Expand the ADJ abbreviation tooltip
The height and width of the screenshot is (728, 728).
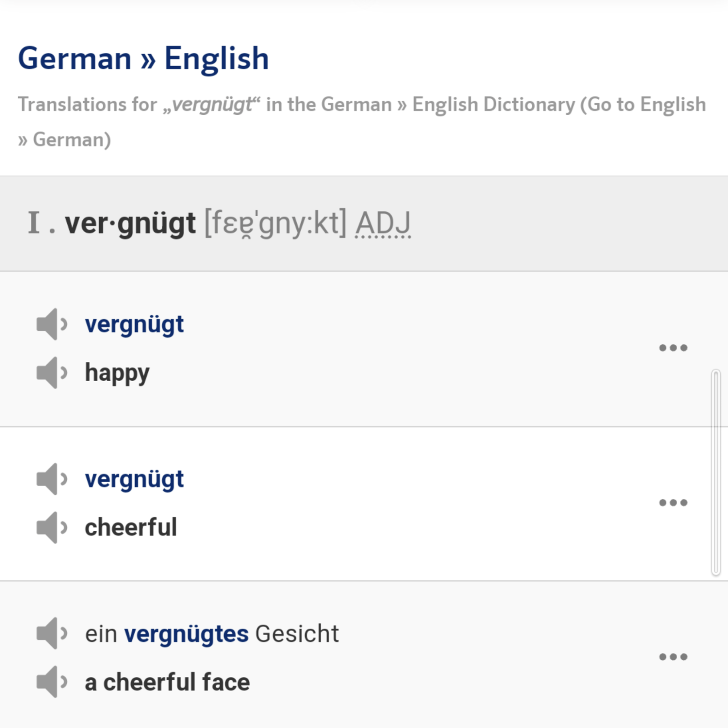384,224
